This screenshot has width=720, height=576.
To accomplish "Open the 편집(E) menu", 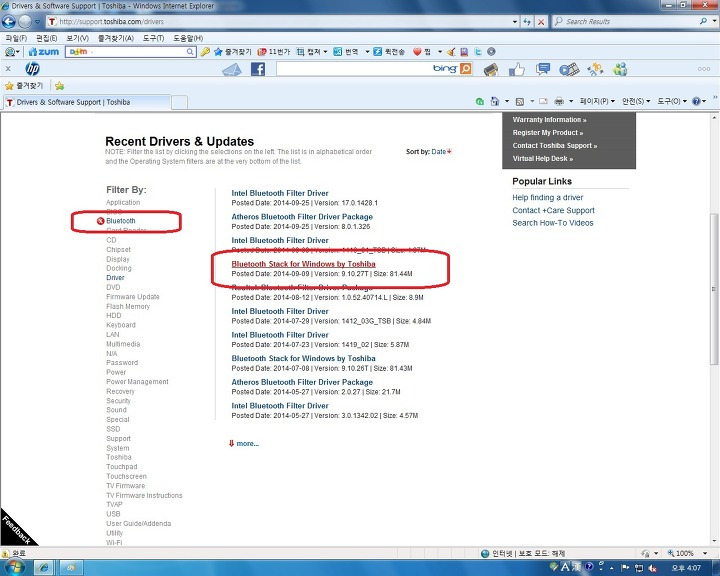I will (x=47, y=38).
